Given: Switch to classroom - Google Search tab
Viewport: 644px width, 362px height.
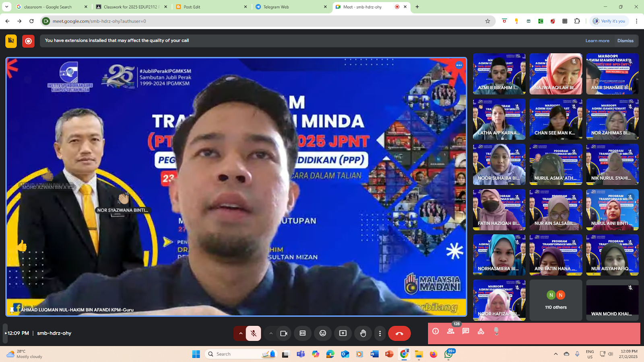Looking at the screenshot, I should tap(52, 7).
